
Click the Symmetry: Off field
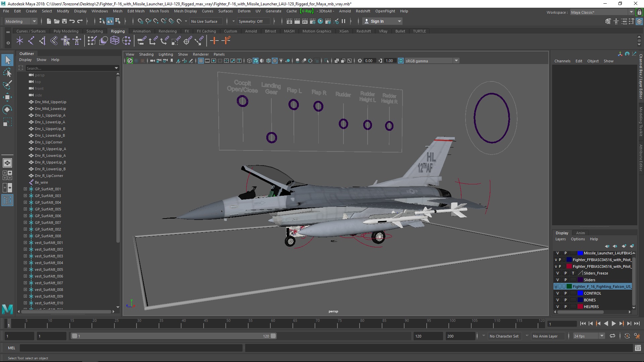253,21
